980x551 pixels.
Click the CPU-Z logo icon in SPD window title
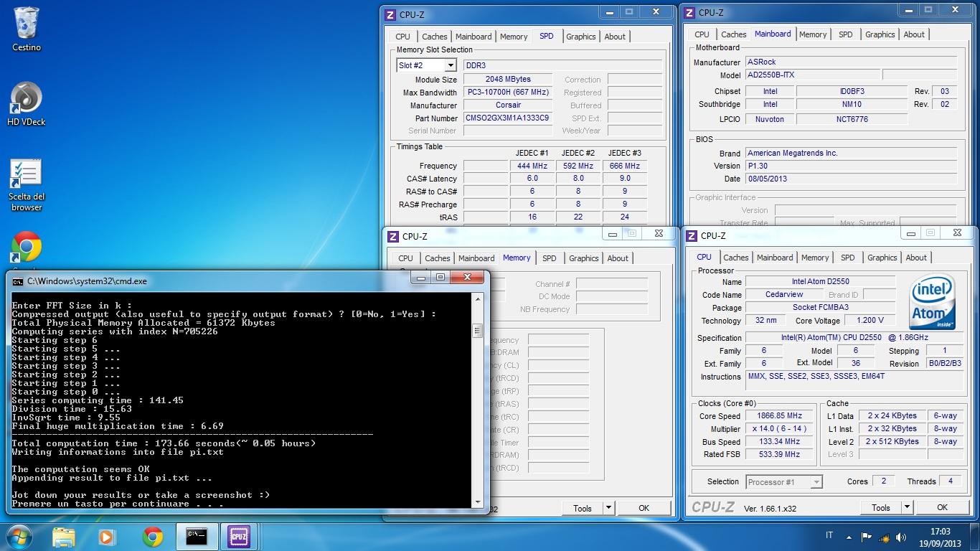(390, 14)
